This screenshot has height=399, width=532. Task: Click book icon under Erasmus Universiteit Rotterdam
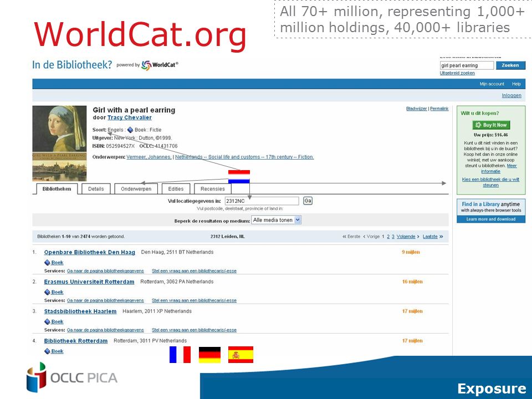(x=47, y=292)
